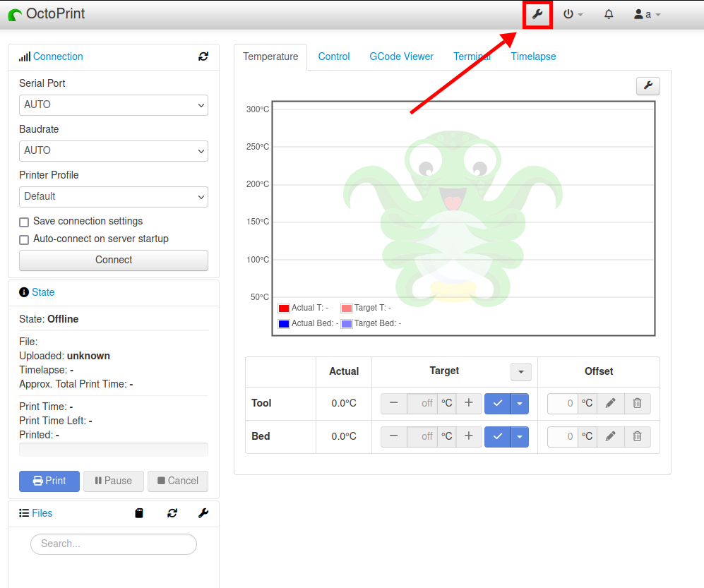
Task: Focus the Tool offset field
Action: tap(562, 404)
